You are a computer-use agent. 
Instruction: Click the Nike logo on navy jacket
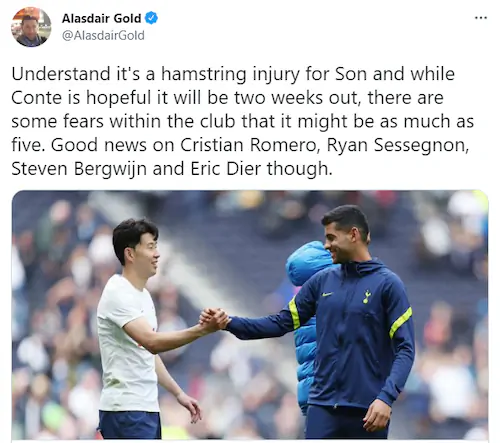point(327,295)
